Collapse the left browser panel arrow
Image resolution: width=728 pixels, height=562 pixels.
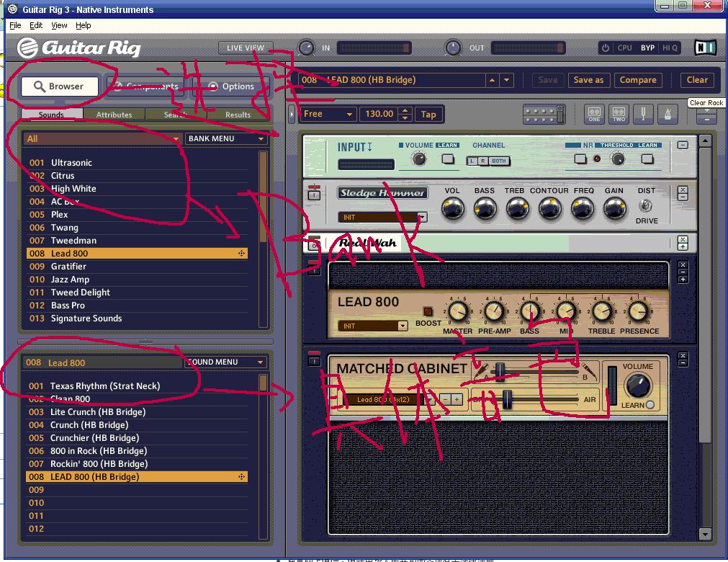point(291,114)
